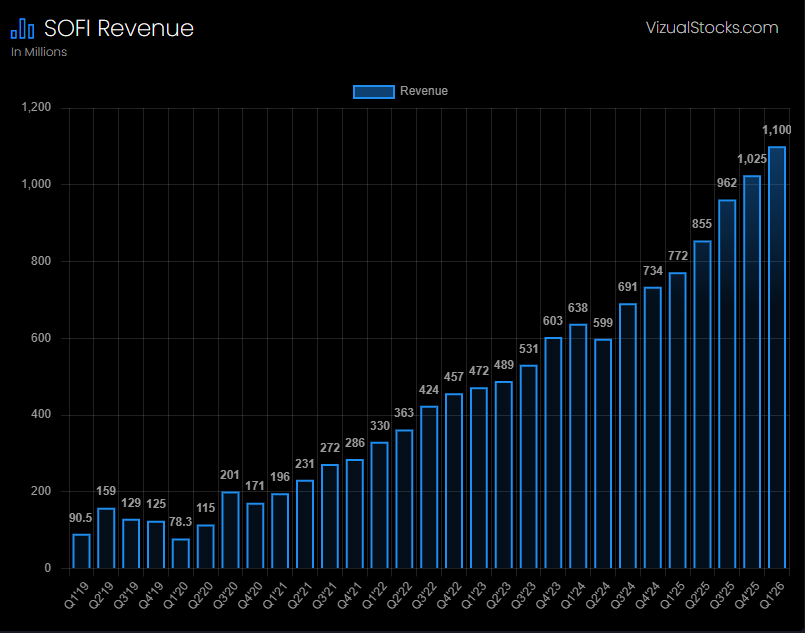Screen dimensions: 805x633
Task: Select the Q1'19 bar labeled 90.5
Action: 81,551
